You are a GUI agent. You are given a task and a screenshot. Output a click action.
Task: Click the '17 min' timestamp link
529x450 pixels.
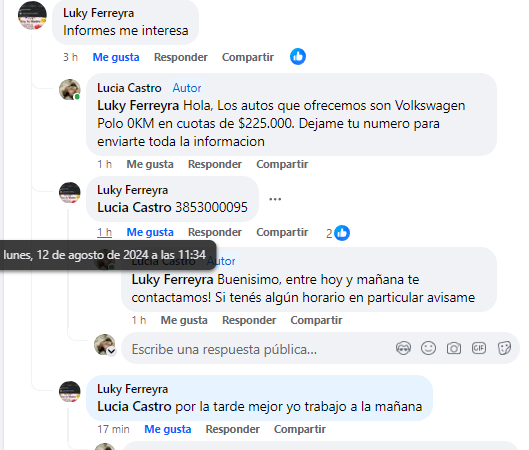point(113,429)
